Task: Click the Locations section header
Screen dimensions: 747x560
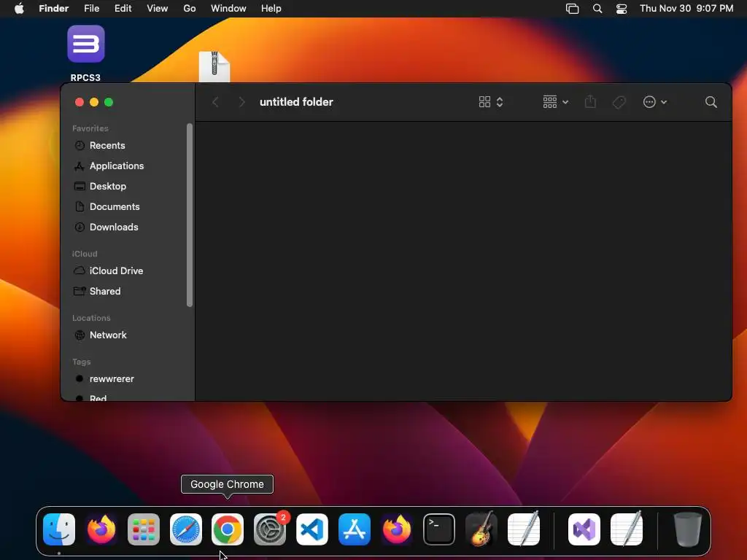Action: [x=91, y=318]
